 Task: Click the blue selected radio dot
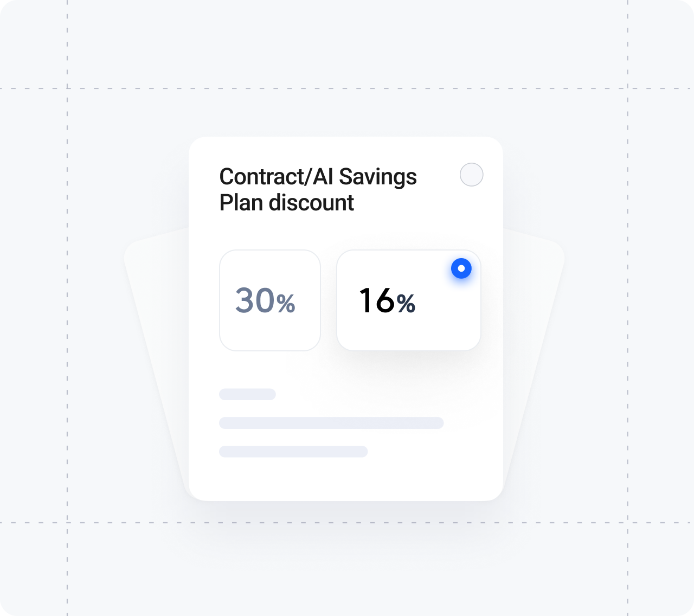[461, 268]
